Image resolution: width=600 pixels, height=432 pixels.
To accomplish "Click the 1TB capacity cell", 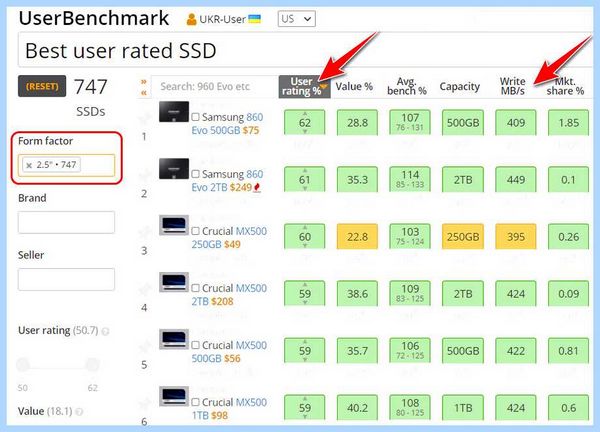I will 463,408.
